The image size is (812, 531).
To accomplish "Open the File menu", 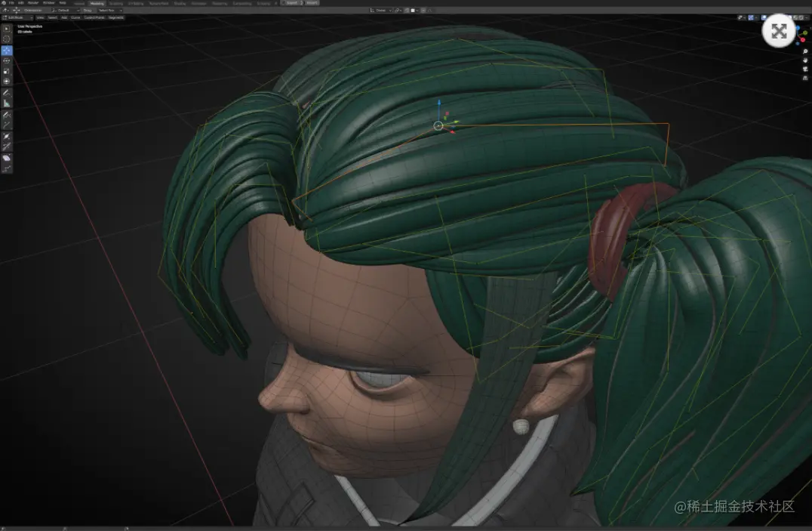I will tap(11, 3).
